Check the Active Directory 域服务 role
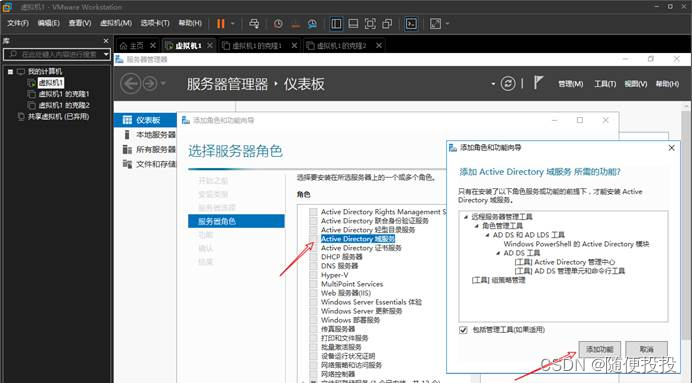 313,239
